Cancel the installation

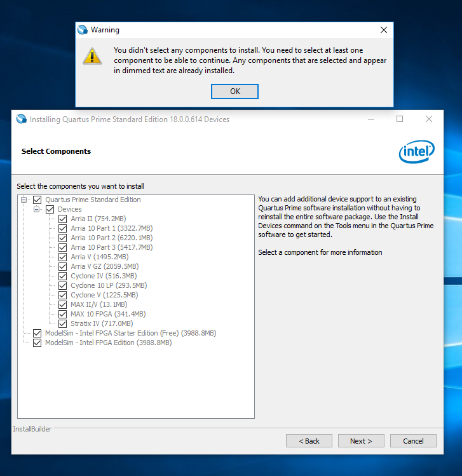413,441
